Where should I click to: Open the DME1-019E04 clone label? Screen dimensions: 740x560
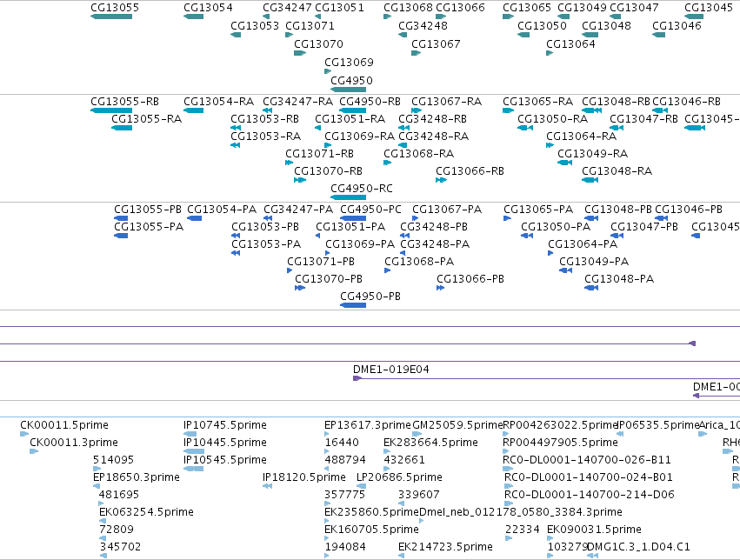click(x=391, y=370)
